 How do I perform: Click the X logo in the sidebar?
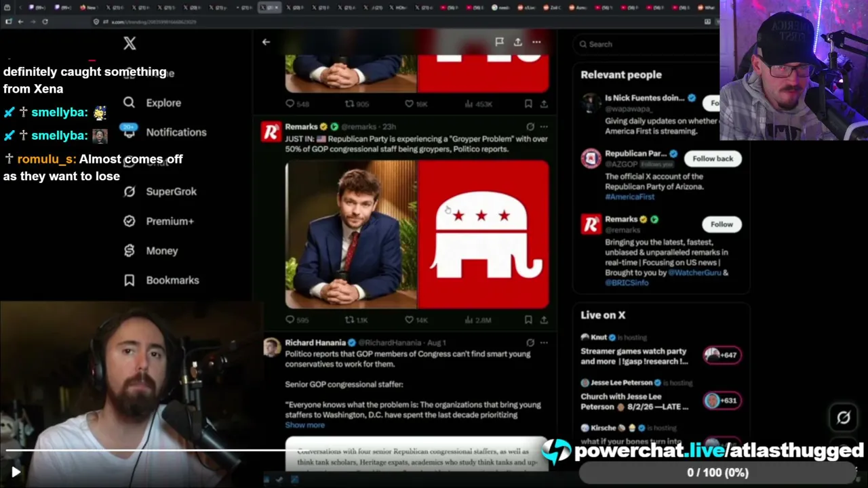pyautogui.click(x=130, y=43)
